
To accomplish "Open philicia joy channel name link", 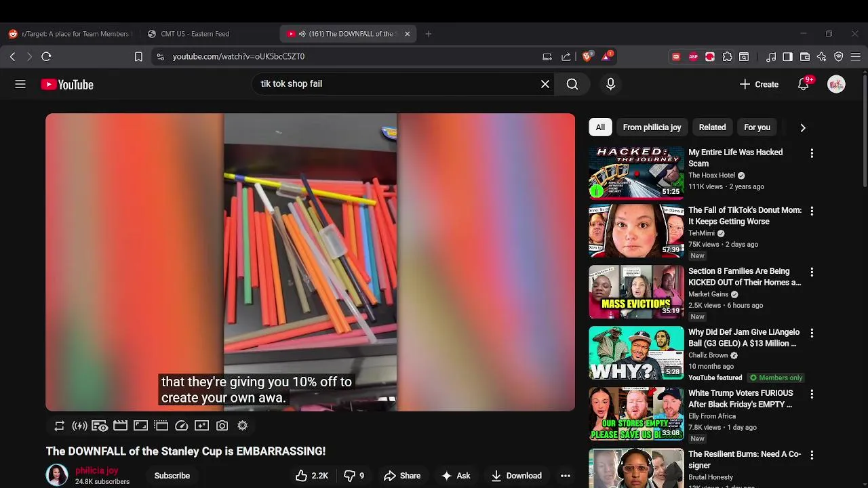I will (x=97, y=470).
